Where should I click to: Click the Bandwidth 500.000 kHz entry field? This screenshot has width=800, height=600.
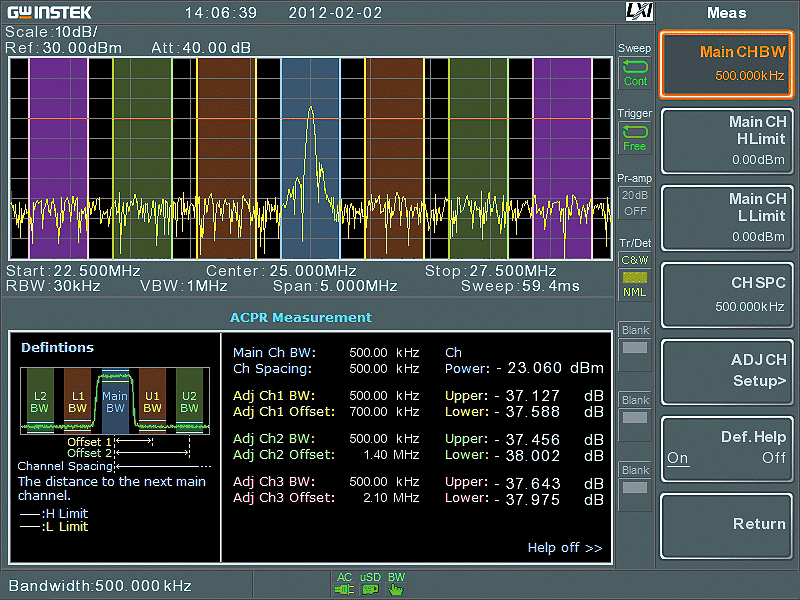(x=100, y=585)
